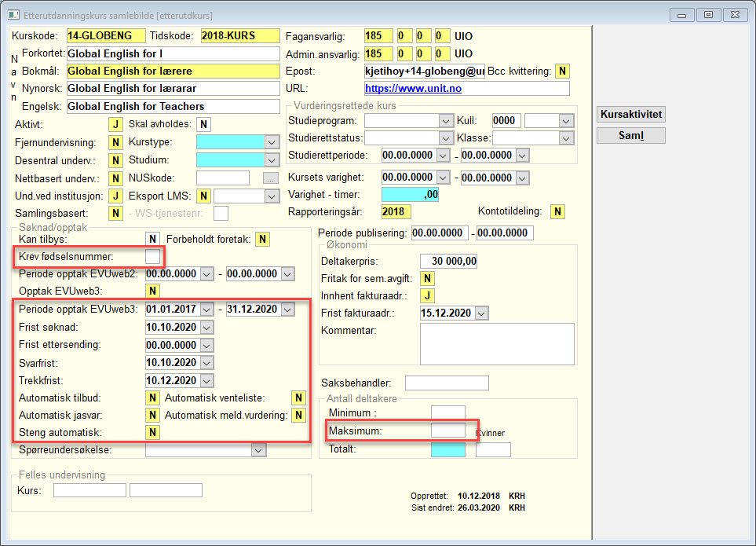Expand the Studium dropdown
The image size is (756, 546).
tap(272, 160)
